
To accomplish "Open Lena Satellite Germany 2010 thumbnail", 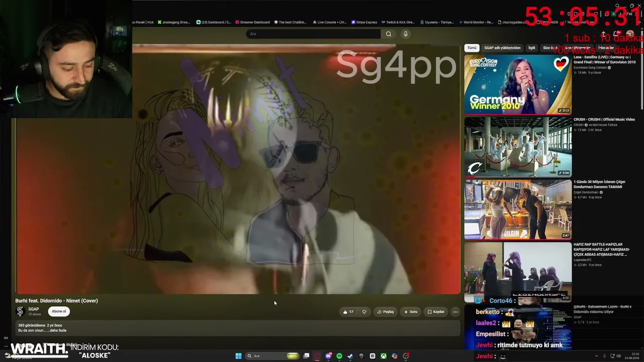I will coord(518,84).
